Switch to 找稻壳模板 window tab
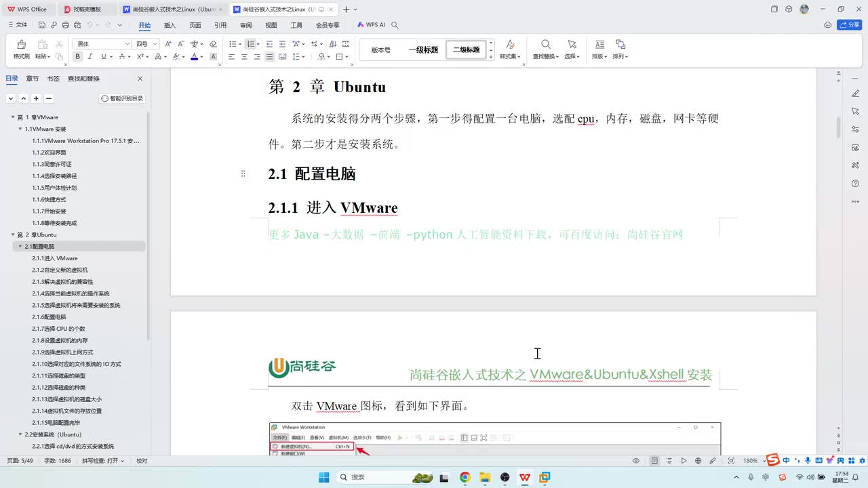The height and width of the screenshot is (488, 868). click(x=87, y=9)
